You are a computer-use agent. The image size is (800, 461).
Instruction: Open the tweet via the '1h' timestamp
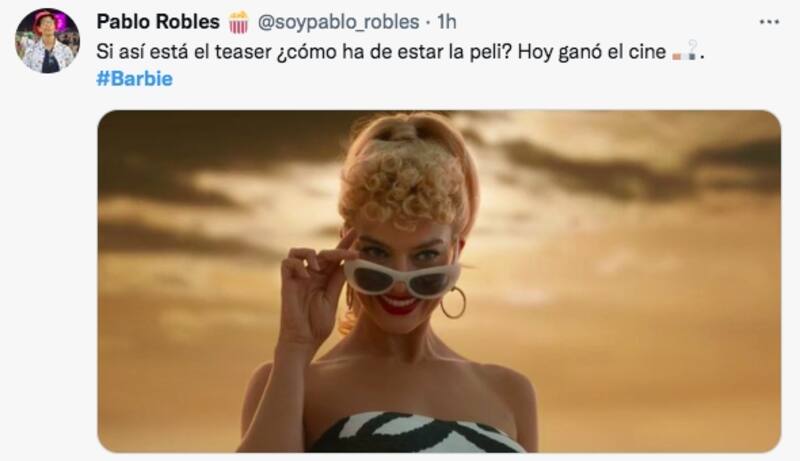pyautogui.click(x=447, y=22)
